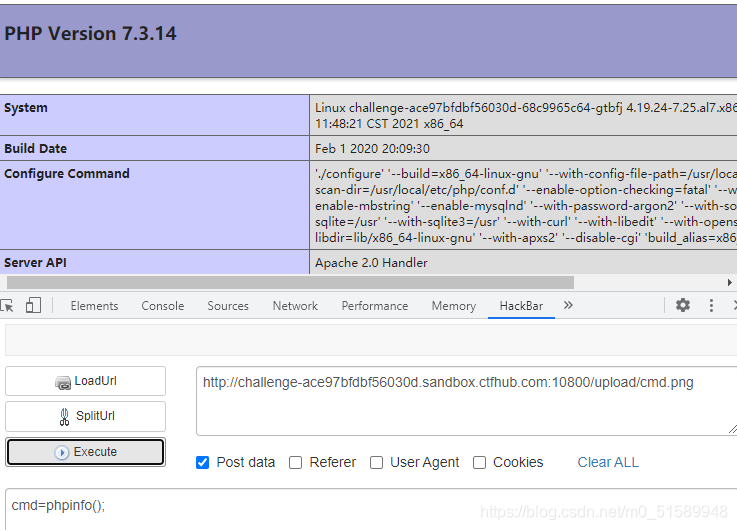
Task: Click the LoadUrl button
Action: 86,381
